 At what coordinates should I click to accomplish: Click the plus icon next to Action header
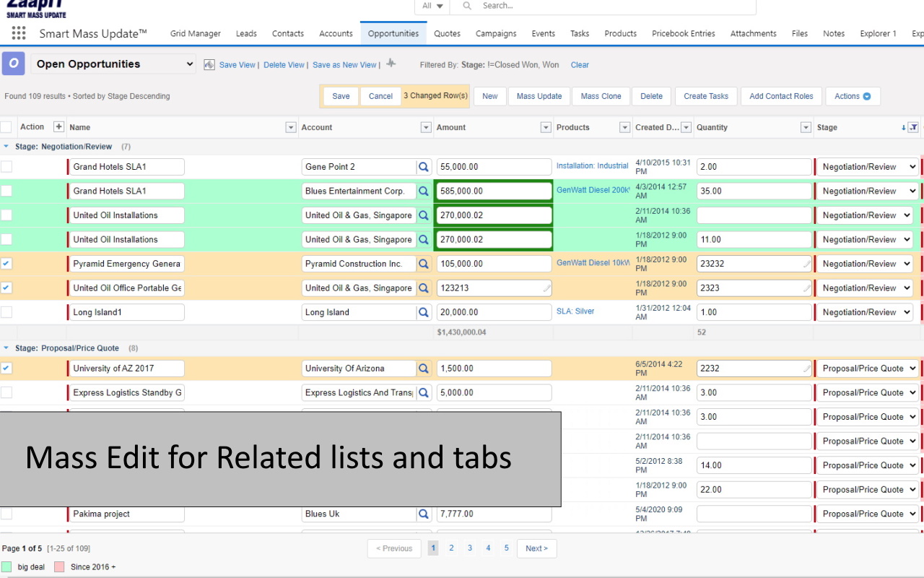pos(59,127)
